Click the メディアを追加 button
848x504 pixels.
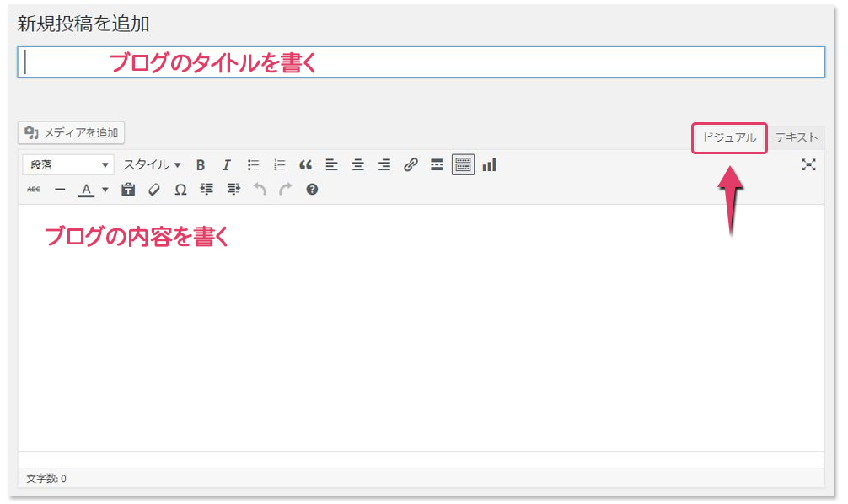click(72, 132)
